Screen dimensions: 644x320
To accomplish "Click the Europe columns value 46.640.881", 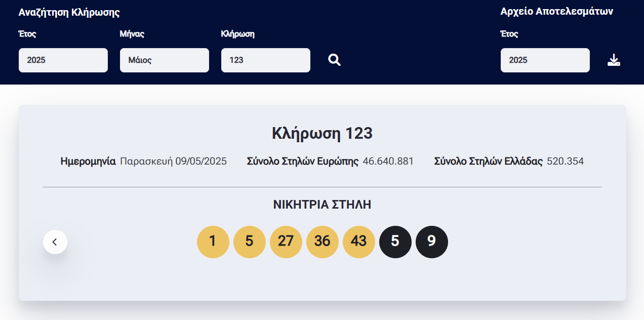I will point(388,162).
